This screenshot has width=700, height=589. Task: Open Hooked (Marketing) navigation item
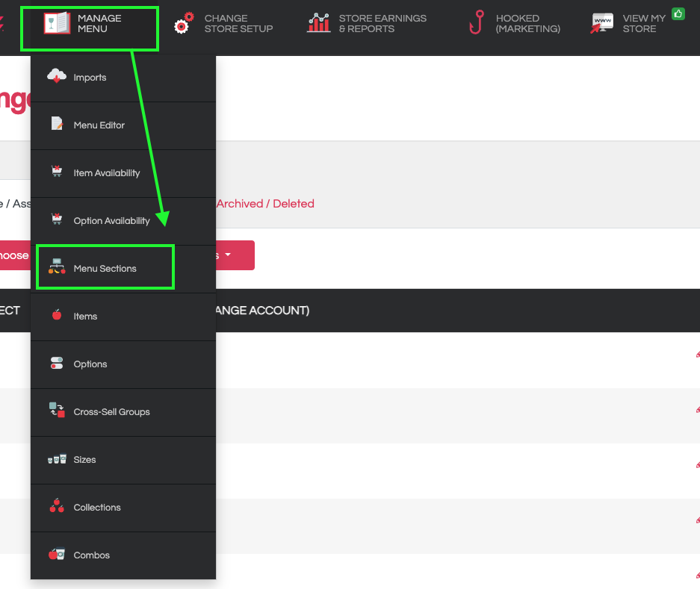click(x=515, y=23)
